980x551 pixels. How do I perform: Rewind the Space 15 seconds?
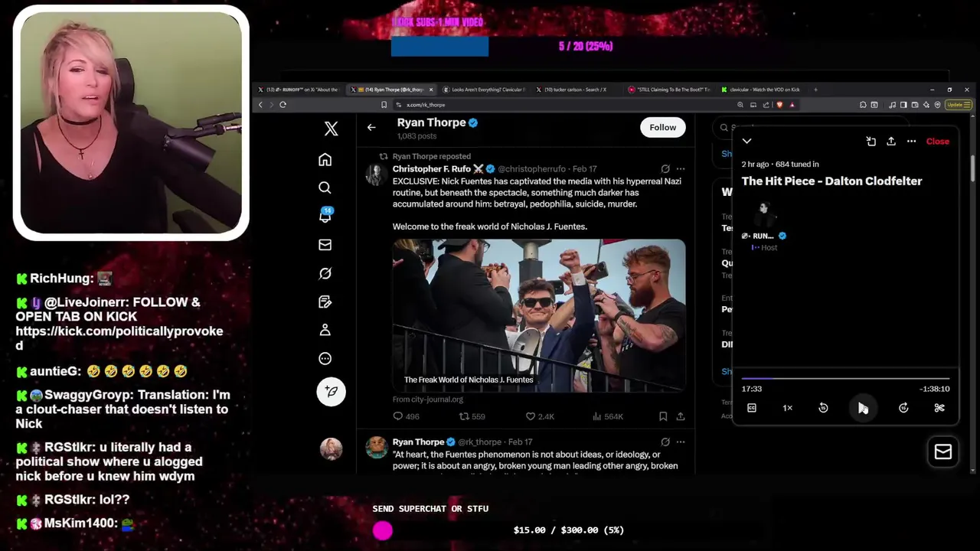pos(823,408)
